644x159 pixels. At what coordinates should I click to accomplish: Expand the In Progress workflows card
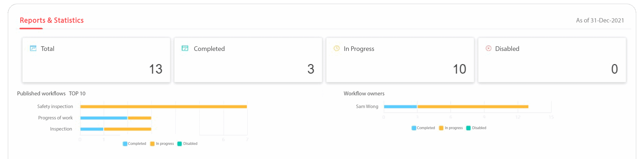tap(400, 60)
